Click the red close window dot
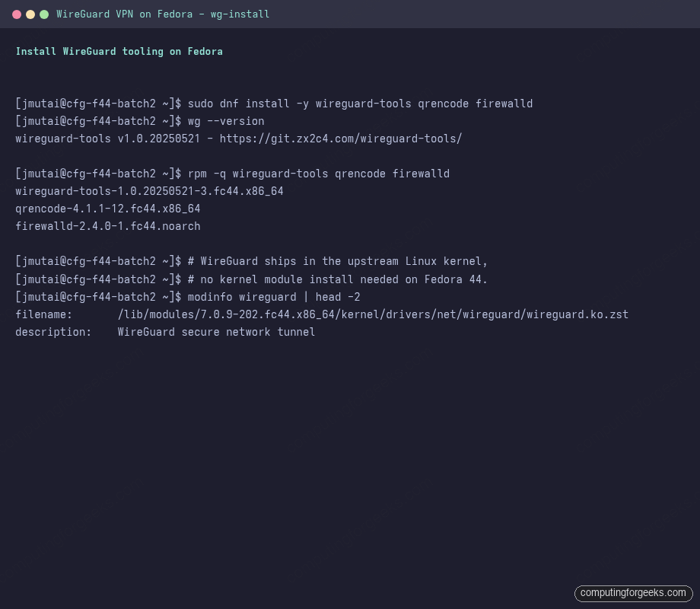 tap(17, 14)
